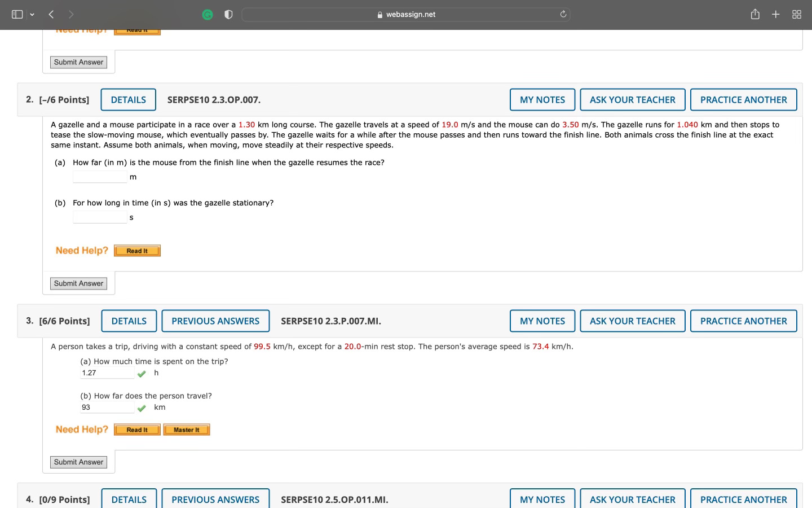This screenshot has height=508, width=812.
Task: Click Submit Answer for question 2
Action: point(78,283)
